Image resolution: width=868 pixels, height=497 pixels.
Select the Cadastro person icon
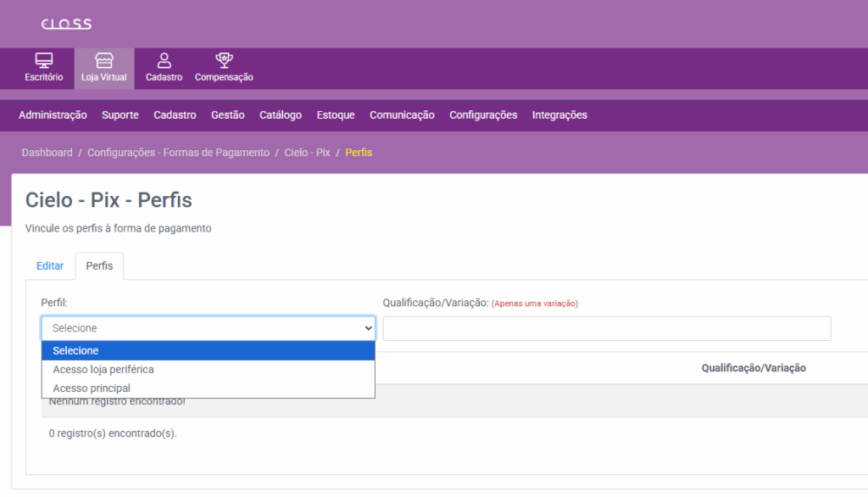[x=164, y=61]
